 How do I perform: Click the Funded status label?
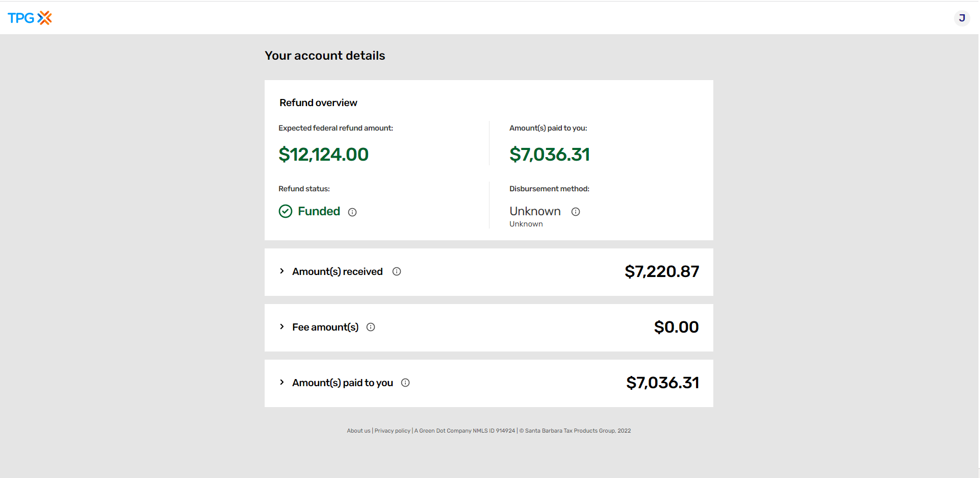[318, 211]
